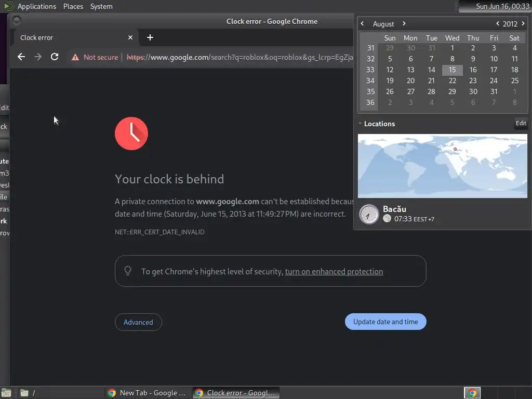Go to previous month in calendar
The image size is (532, 399).
click(362, 23)
